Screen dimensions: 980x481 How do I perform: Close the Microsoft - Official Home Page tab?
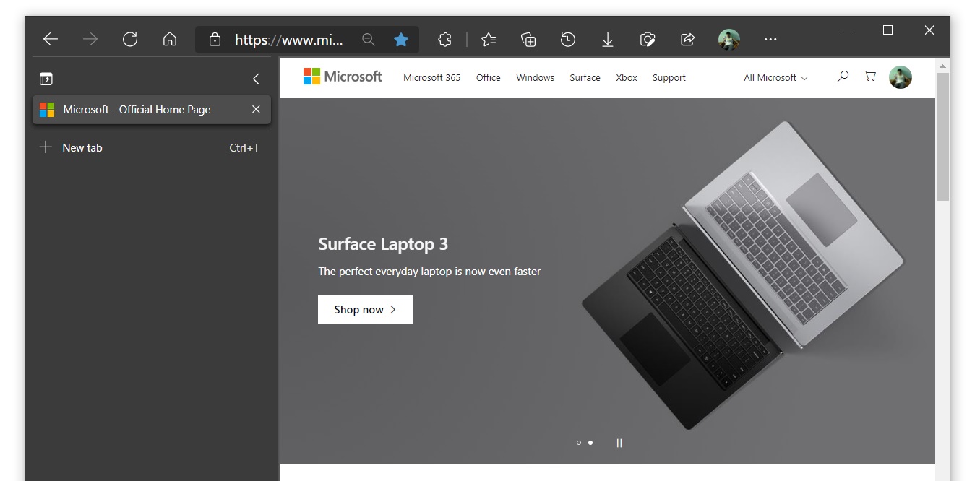coord(256,110)
